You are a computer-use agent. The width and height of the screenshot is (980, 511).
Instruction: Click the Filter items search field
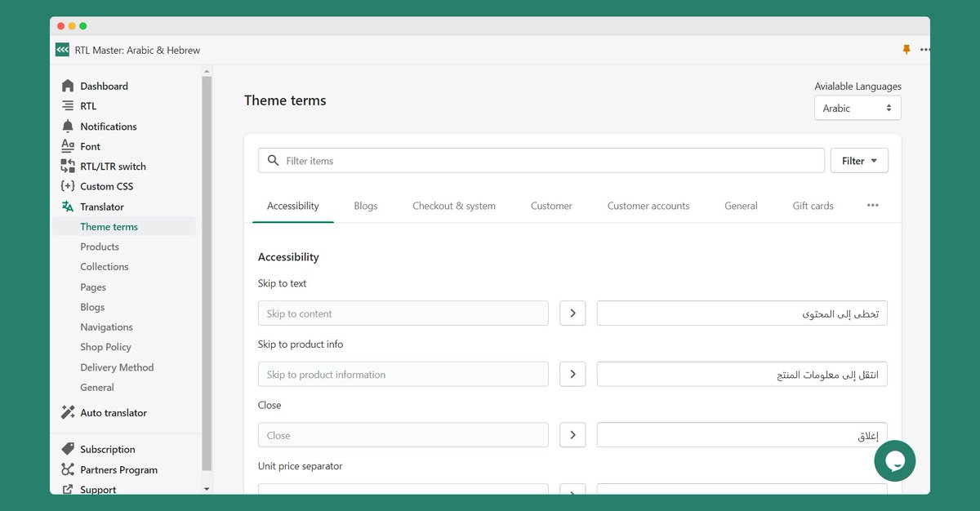pyautogui.click(x=541, y=161)
